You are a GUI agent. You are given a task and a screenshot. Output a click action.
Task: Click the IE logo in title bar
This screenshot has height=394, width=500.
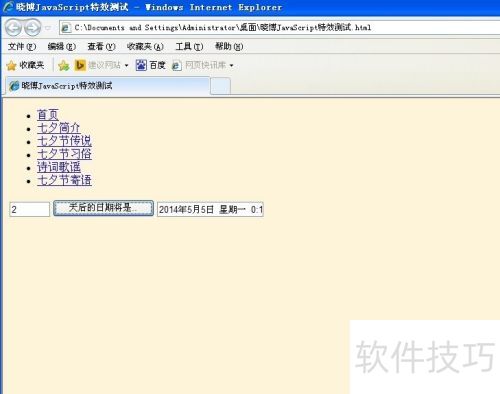8,7
